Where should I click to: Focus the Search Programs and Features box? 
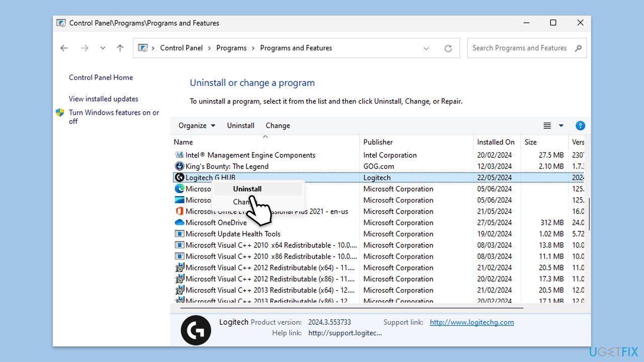point(527,48)
